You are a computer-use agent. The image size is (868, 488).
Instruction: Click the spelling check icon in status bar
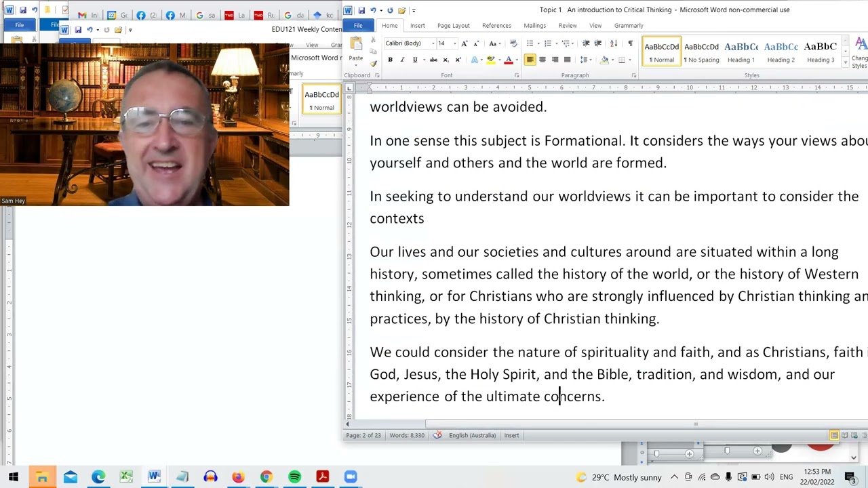(437, 435)
